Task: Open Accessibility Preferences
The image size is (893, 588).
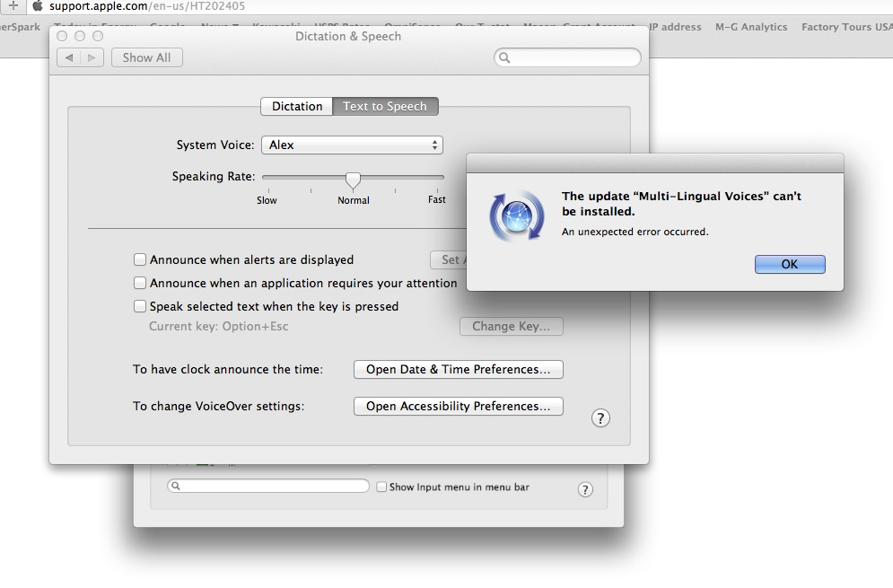Action: click(x=458, y=407)
